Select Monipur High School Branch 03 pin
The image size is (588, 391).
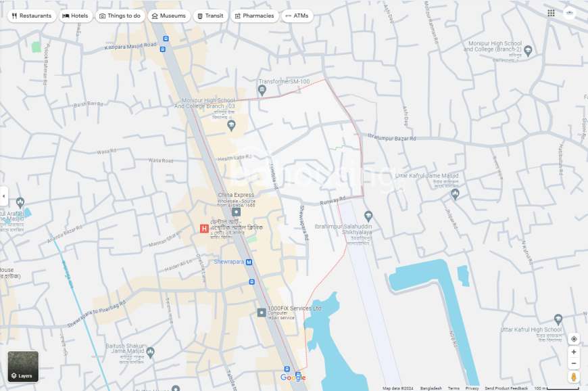(231, 126)
